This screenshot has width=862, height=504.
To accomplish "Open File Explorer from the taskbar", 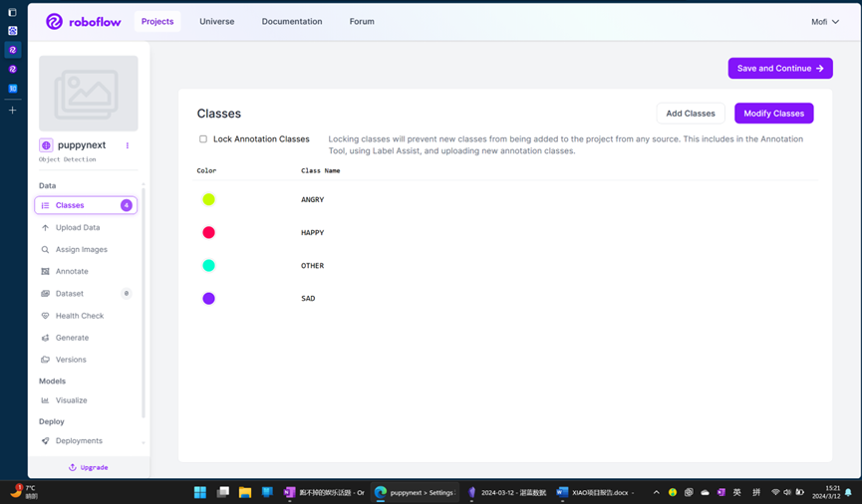I will click(x=244, y=492).
